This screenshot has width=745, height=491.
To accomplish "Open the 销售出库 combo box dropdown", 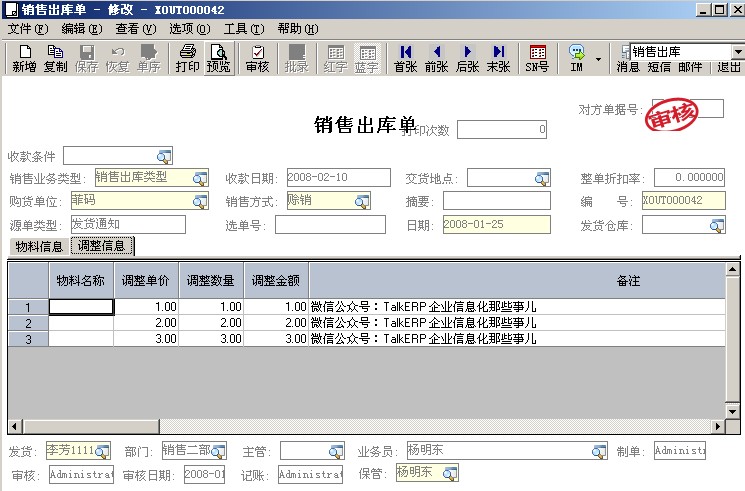I will (737, 51).
